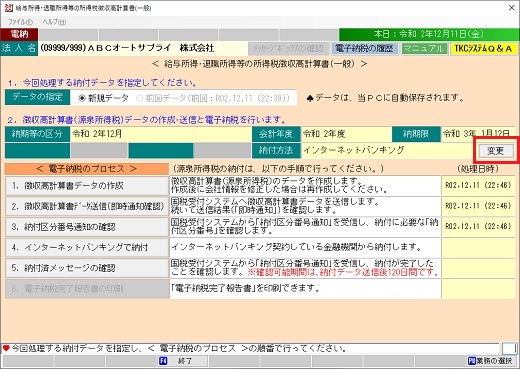This screenshot has height=369, width=520.
Task: Click the 会計年度 value 令和 2年度
Action: pos(346,134)
